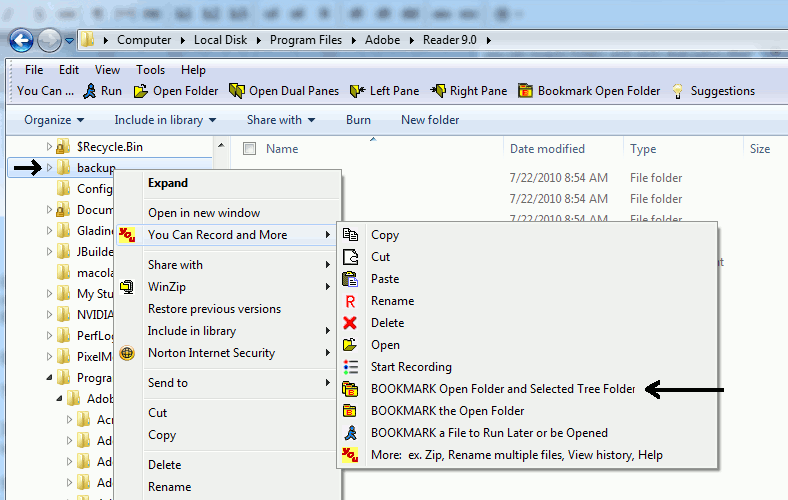
Task: Click the Paste clipboard icon in submenu
Action: point(350,279)
